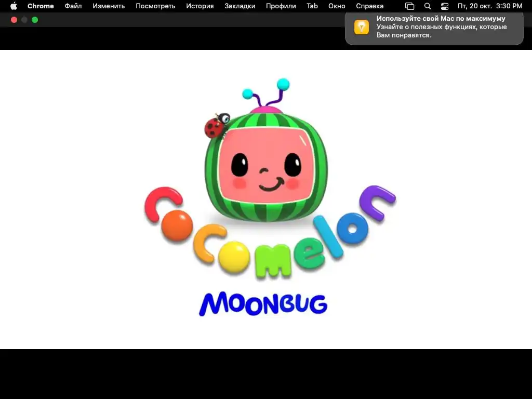Viewport: 532px width, 399px height.
Task: Open the Изменить menu
Action: click(109, 6)
